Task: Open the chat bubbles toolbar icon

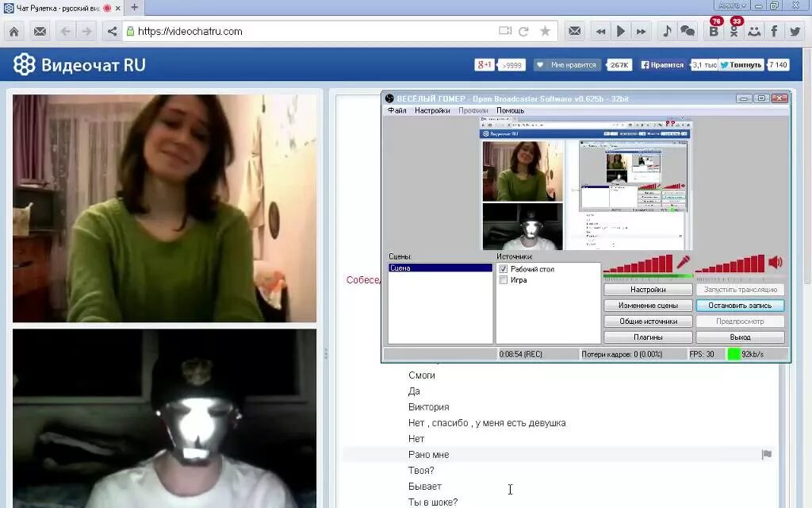Action: [x=688, y=32]
